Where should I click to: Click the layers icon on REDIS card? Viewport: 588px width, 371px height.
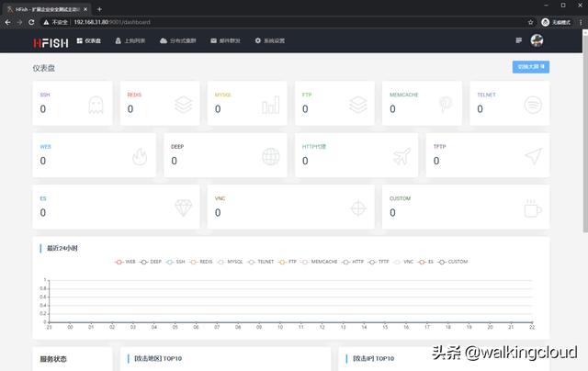(x=184, y=105)
